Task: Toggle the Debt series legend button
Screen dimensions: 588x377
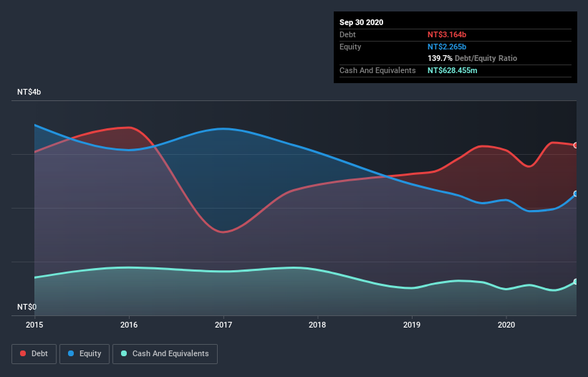Action: click(x=34, y=354)
